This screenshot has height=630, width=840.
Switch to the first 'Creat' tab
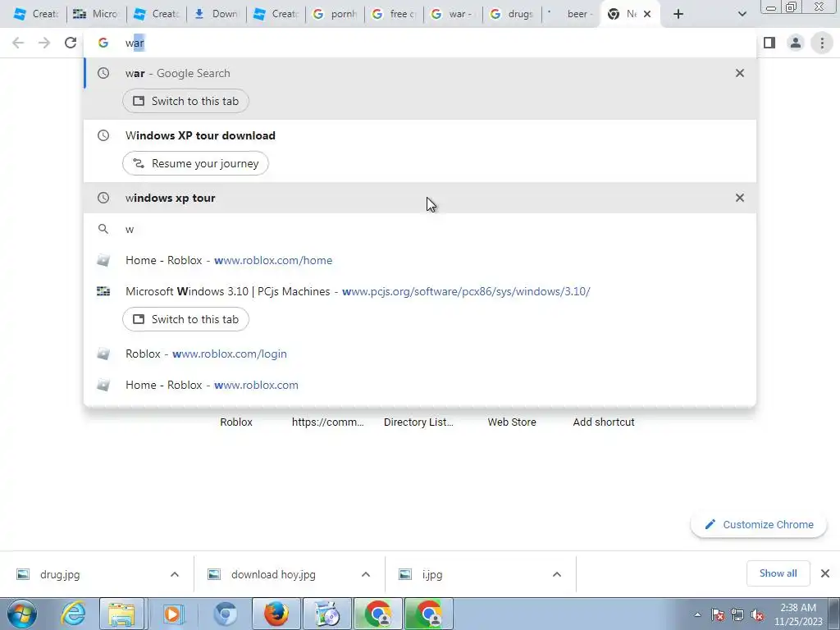[35, 14]
